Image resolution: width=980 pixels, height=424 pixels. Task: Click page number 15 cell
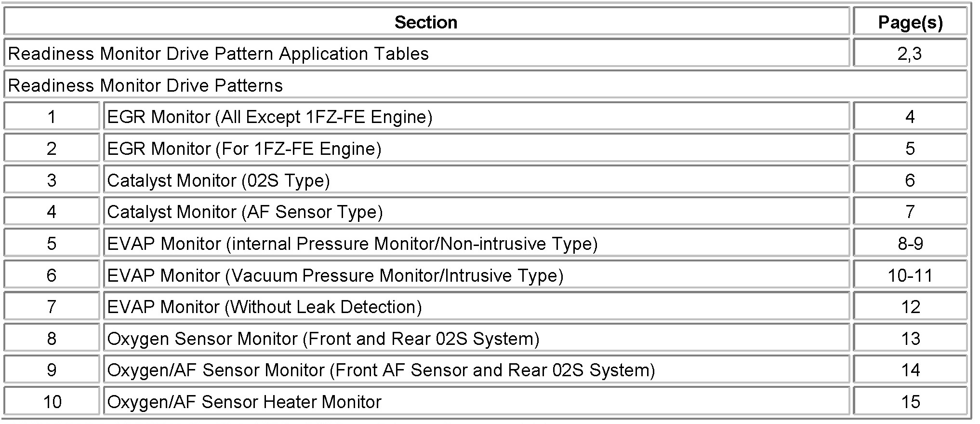910,402
